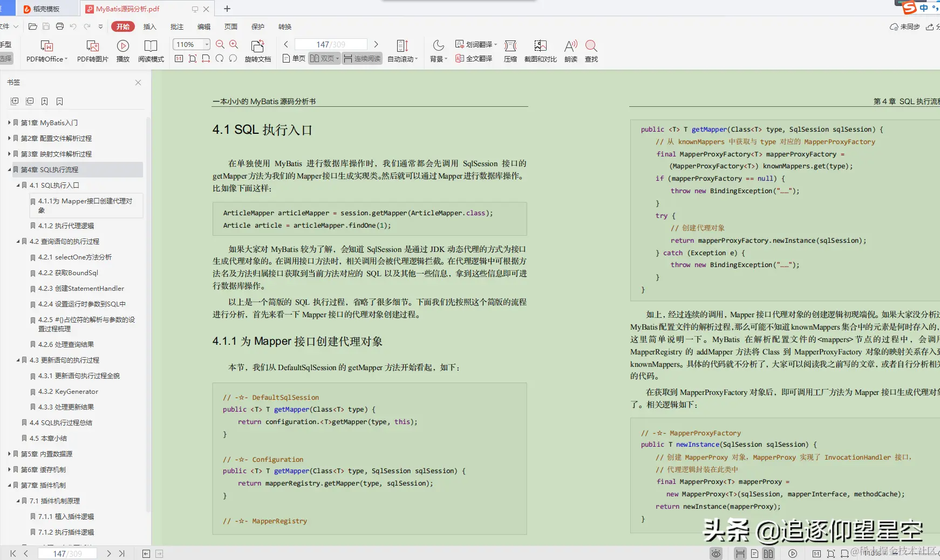Open the 批注 ribbon tab
Image resolution: width=940 pixels, height=560 pixels.
176,26
